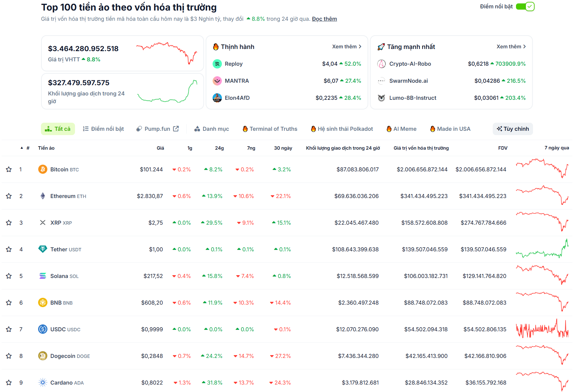Add Solana to watchlist star
573x392 pixels.
click(9, 276)
